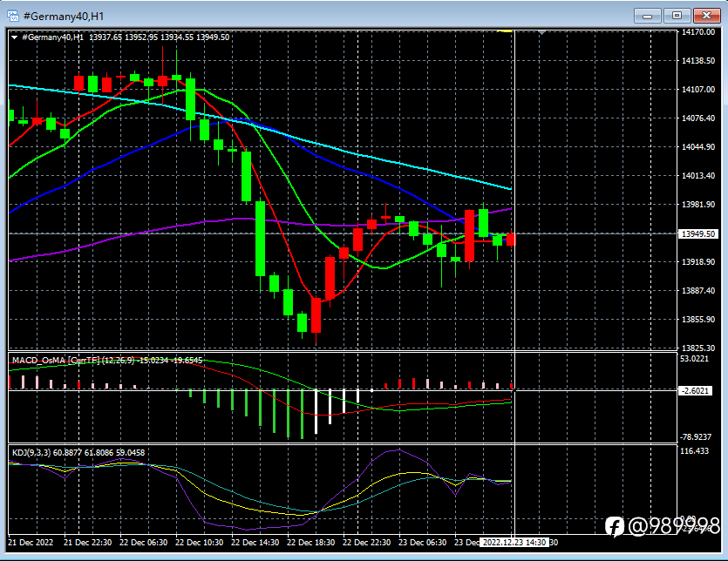The height and width of the screenshot is (561, 728).
Task: Expand the #Germany40,H1 chart dropdown triangle
Action: (x=15, y=37)
